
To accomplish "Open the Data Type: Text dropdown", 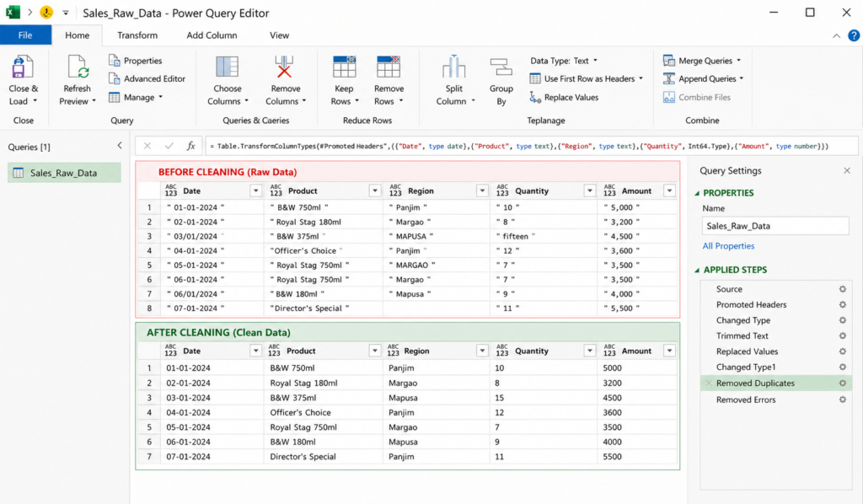I will 564,61.
